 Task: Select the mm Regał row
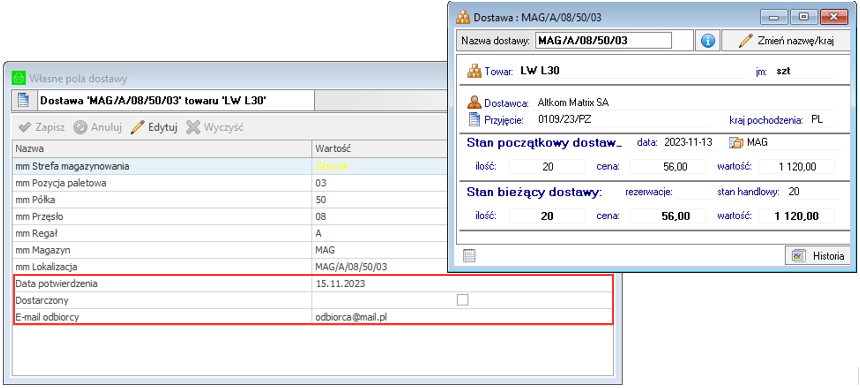point(230,233)
